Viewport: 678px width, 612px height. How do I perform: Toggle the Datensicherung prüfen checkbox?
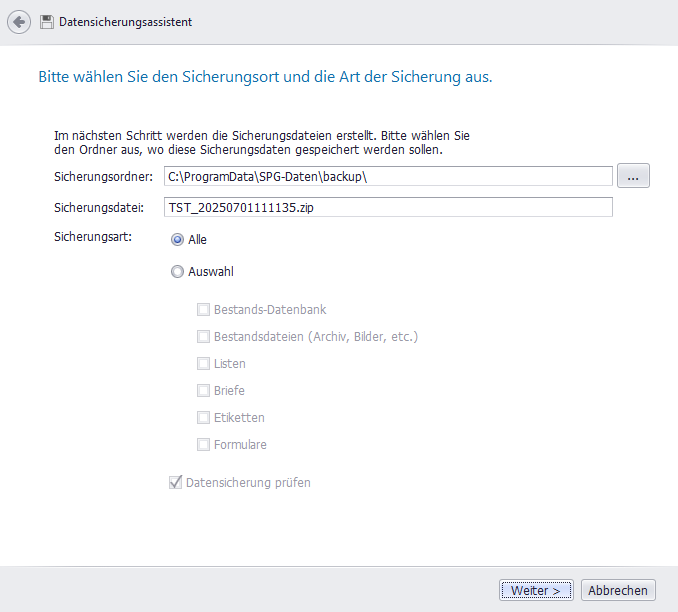coord(177,483)
